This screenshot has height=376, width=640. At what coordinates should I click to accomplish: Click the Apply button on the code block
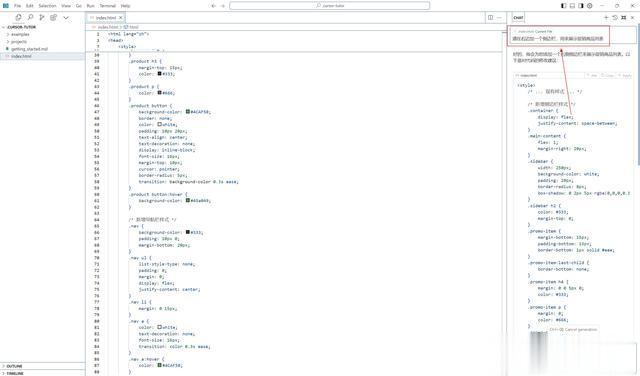(x=625, y=76)
